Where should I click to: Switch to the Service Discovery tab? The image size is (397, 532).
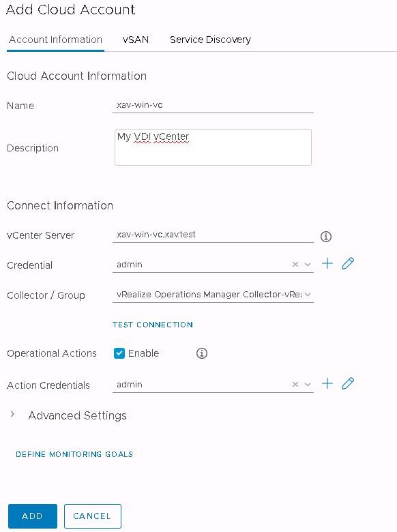tap(210, 40)
